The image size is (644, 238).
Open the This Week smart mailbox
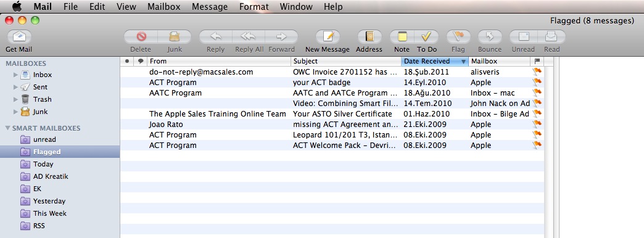(50, 213)
